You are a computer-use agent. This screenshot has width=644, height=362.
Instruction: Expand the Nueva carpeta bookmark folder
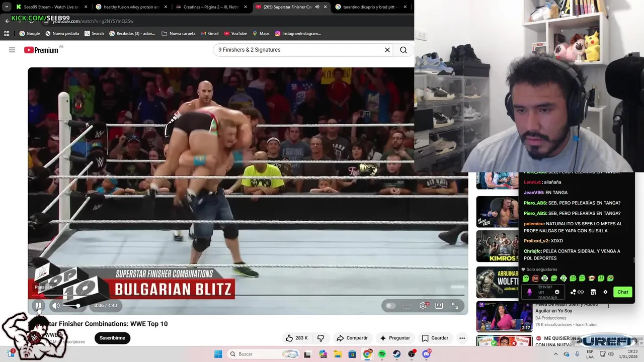pos(179,34)
